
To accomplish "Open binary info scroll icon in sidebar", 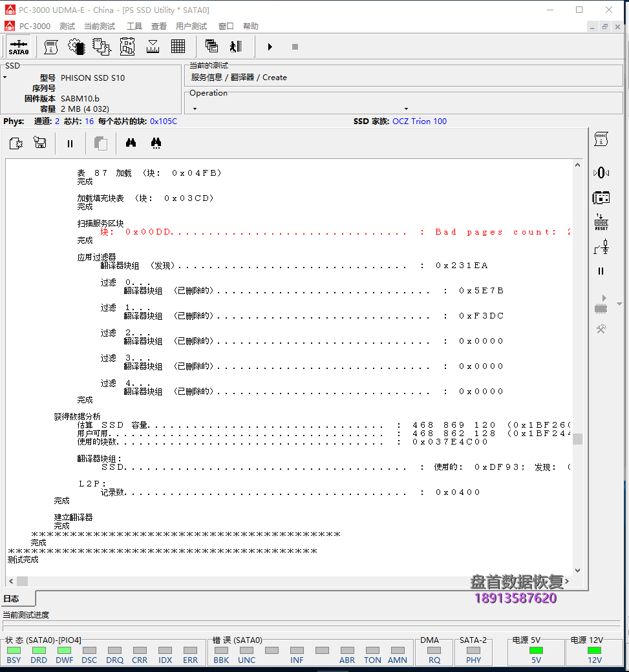I will coord(601,140).
